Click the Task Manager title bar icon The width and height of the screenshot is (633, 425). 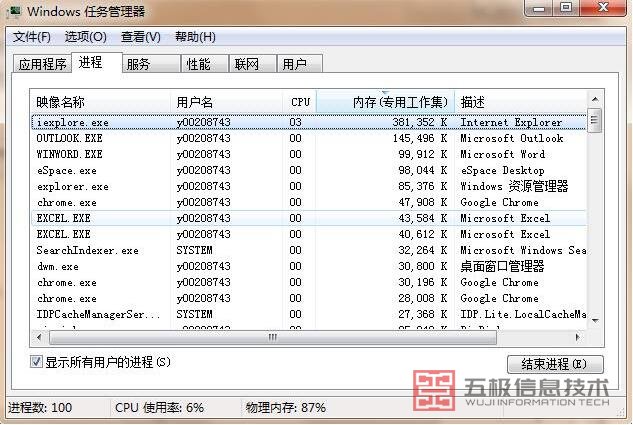(15, 10)
